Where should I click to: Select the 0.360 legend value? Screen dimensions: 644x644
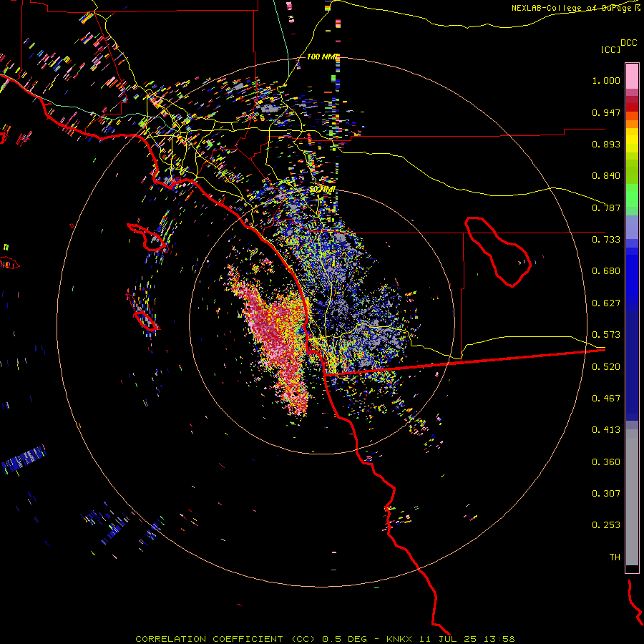(x=606, y=462)
